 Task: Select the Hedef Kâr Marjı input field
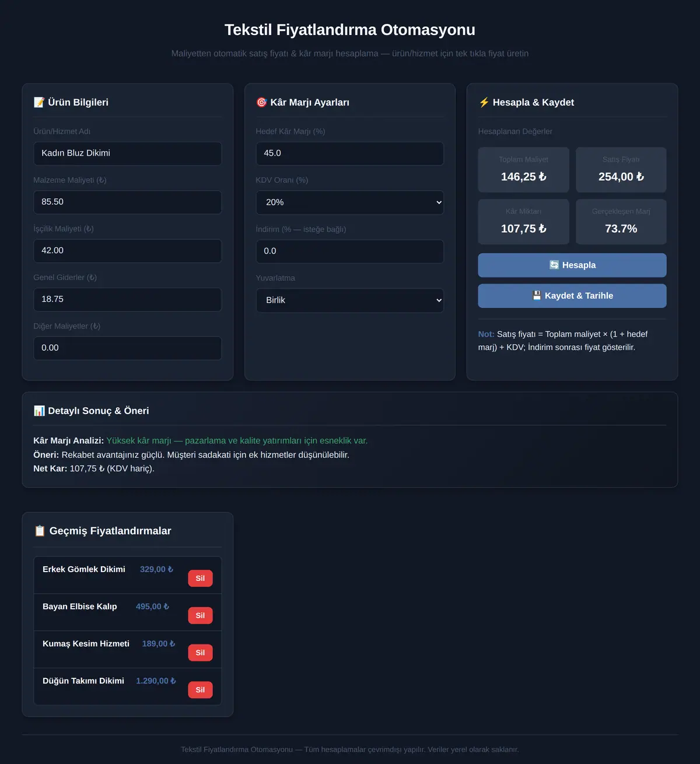click(x=350, y=153)
